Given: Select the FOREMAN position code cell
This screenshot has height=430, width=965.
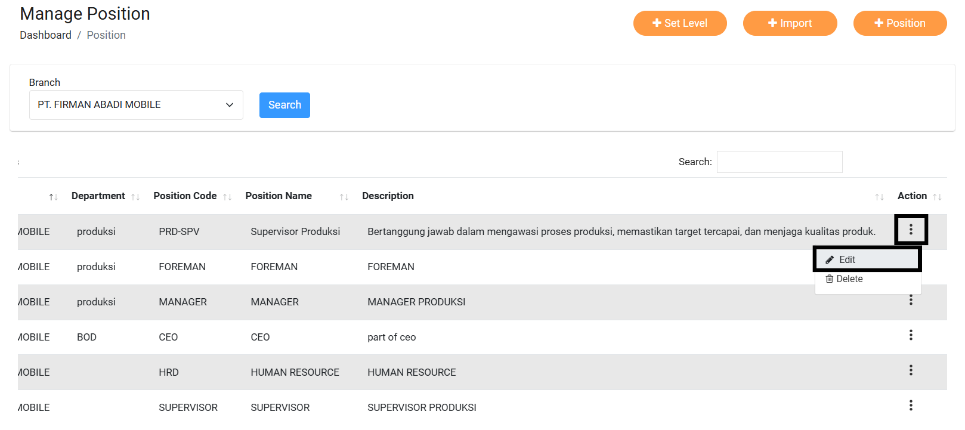Looking at the screenshot, I should click(182, 267).
